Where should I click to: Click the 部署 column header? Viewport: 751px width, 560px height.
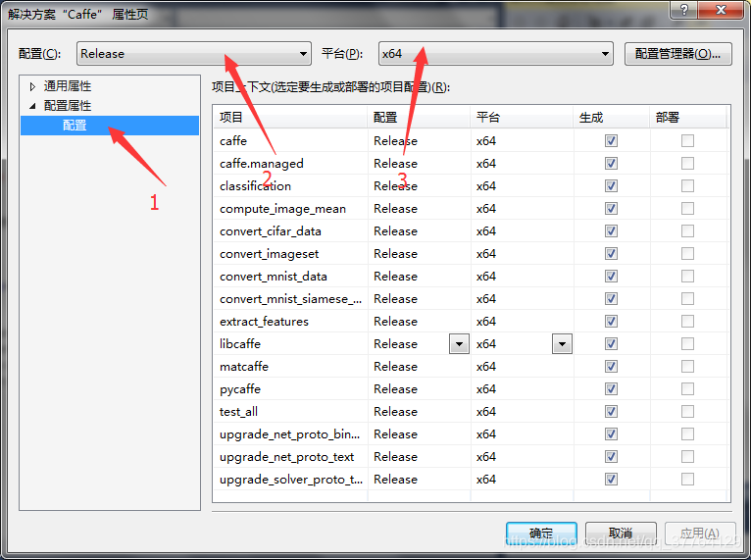pyautogui.click(x=688, y=118)
